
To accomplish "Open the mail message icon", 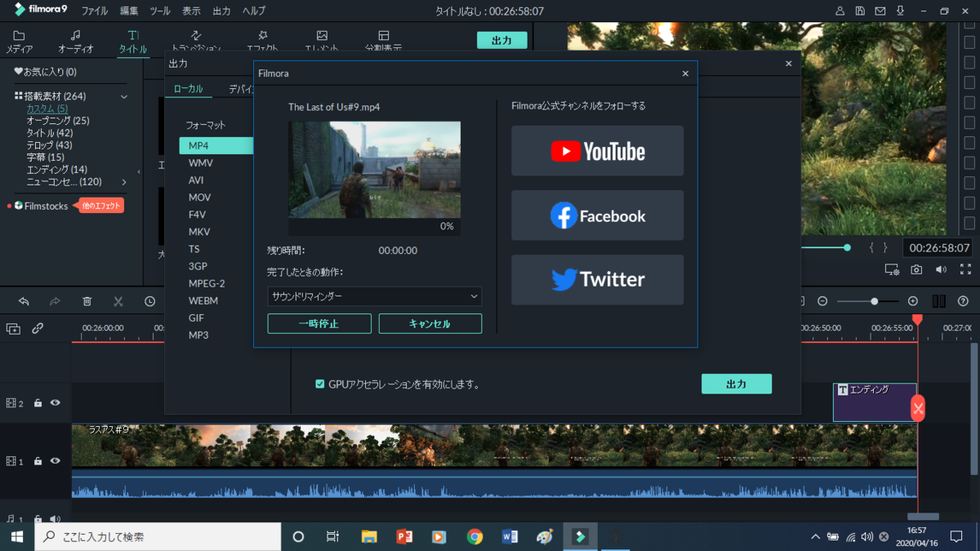I will [x=880, y=11].
